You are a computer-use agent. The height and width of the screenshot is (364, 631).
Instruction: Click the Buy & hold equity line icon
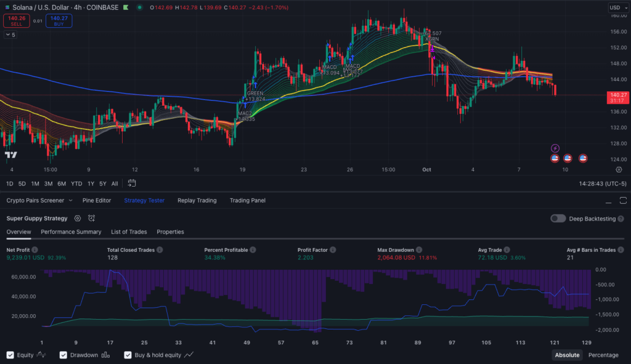click(189, 355)
